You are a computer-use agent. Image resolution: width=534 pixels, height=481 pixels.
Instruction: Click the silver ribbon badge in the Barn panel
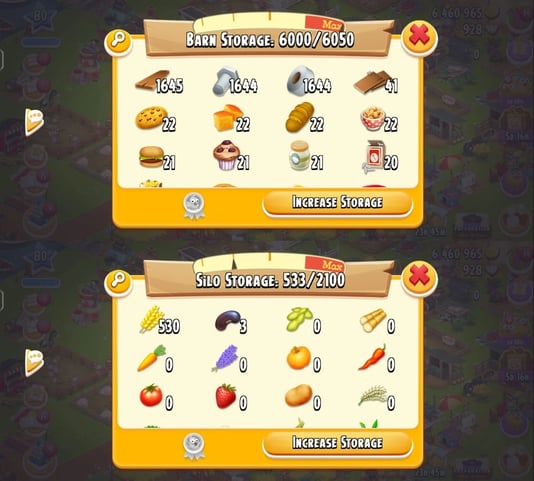pos(194,206)
